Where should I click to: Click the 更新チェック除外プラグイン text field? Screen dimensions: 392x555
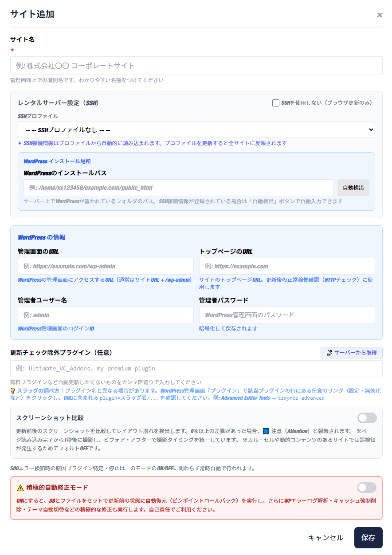tap(196, 369)
